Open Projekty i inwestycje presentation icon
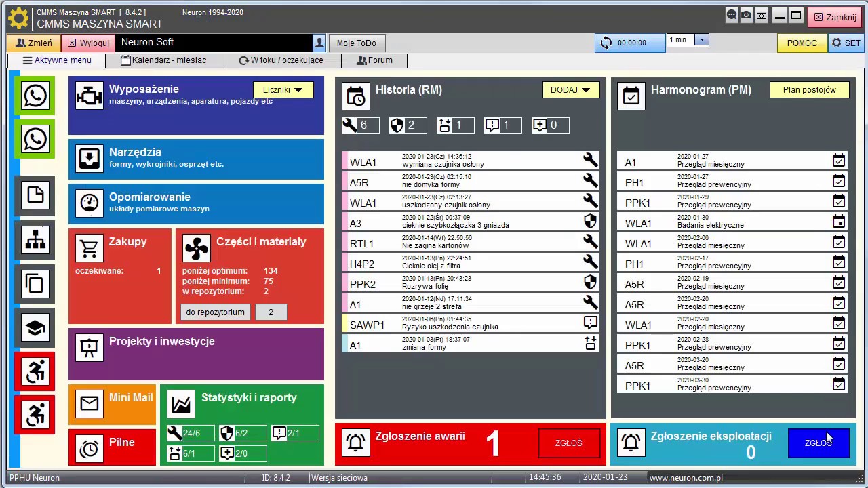Screen dimensions: 868x488 [x=89, y=348]
